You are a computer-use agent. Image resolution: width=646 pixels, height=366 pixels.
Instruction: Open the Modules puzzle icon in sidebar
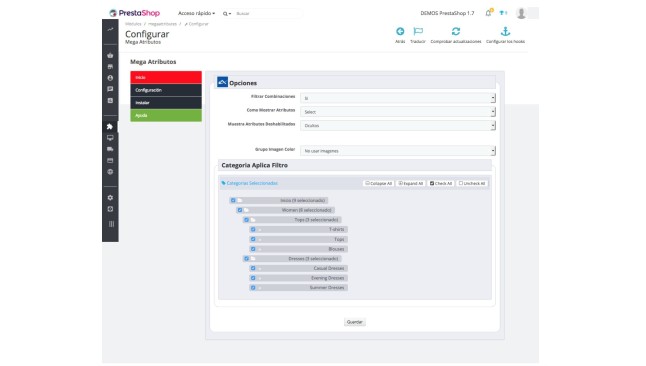(x=110, y=127)
